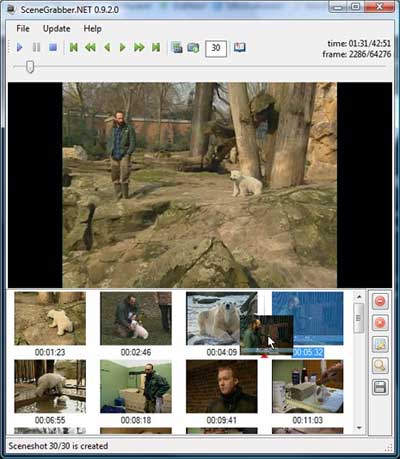Jump to the first frame of the video
This screenshot has width=400, height=459.
coord(74,47)
